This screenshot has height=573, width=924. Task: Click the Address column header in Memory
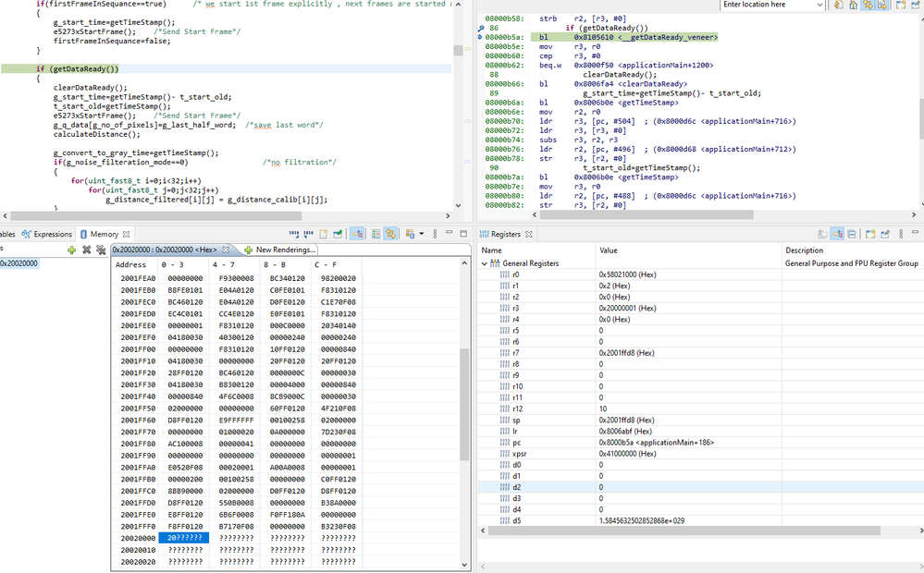click(130, 264)
